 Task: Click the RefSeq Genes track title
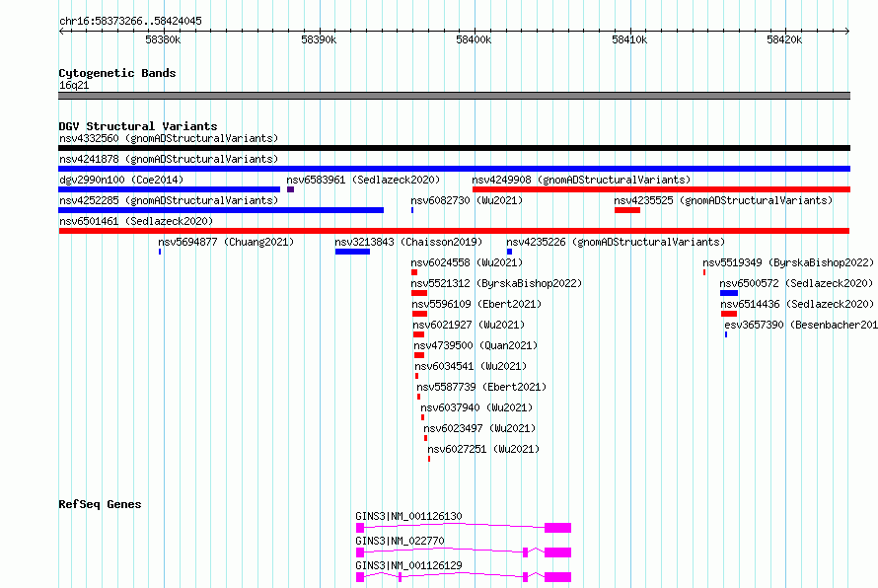pyautogui.click(x=100, y=504)
